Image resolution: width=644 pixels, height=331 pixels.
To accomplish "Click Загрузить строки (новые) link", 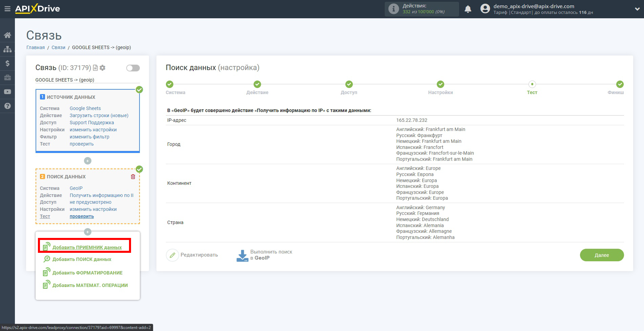I will [x=99, y=115].
